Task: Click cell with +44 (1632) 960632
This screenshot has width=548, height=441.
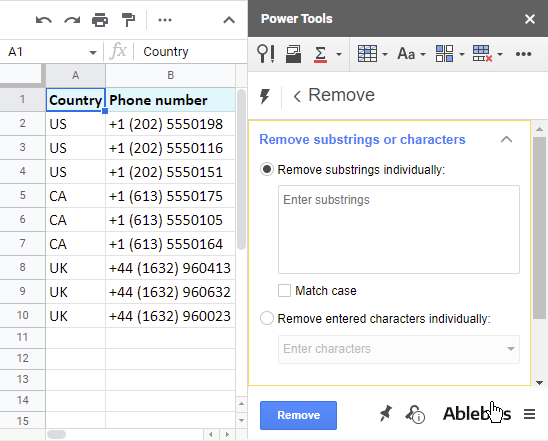Action: pos(171,292)
